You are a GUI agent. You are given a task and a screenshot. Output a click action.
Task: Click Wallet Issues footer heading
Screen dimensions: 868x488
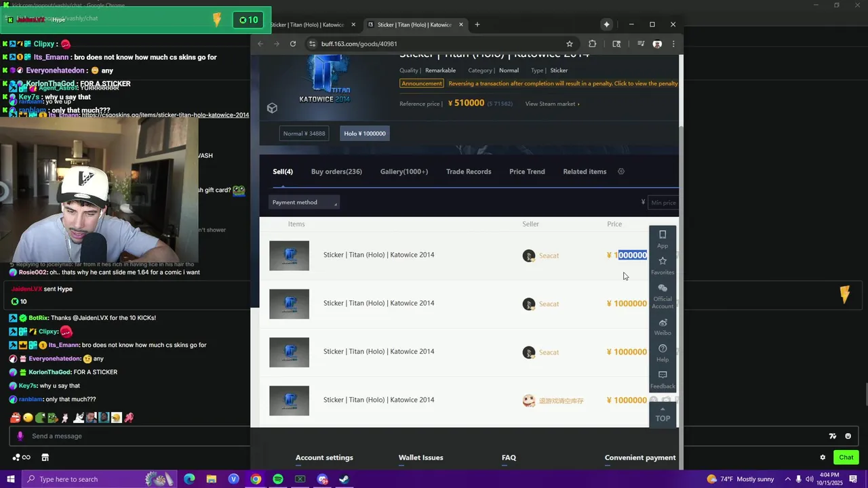tap(421, 457)
